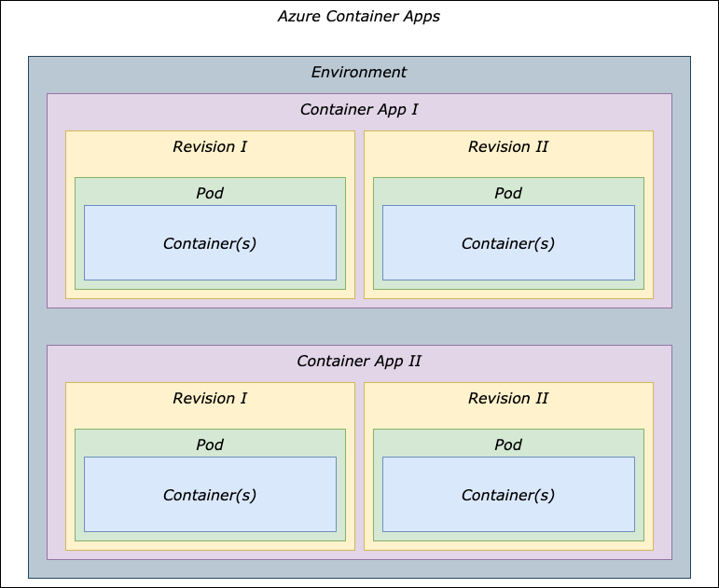Select Container(s) box in Container App II Revision I
Image resolution: width=719 pixels, height=588 pixels.
click(x=210, y=495)
